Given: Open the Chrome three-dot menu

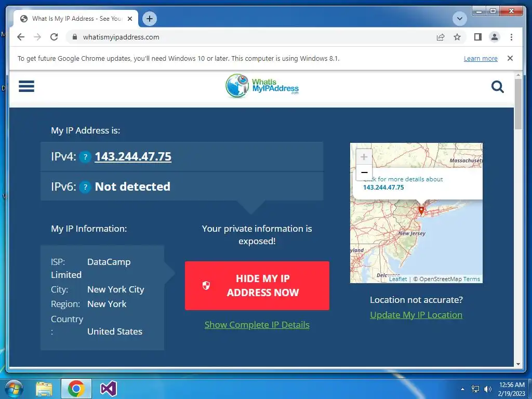Looking at the screenshot, I should point(511,37).
